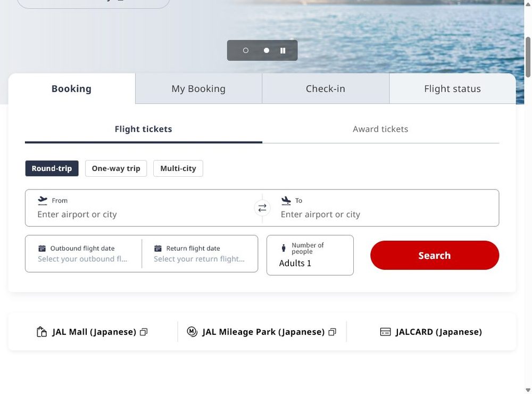Open the My Booking tab
This screenshot has height=394, width=532.
pos(198,88)
